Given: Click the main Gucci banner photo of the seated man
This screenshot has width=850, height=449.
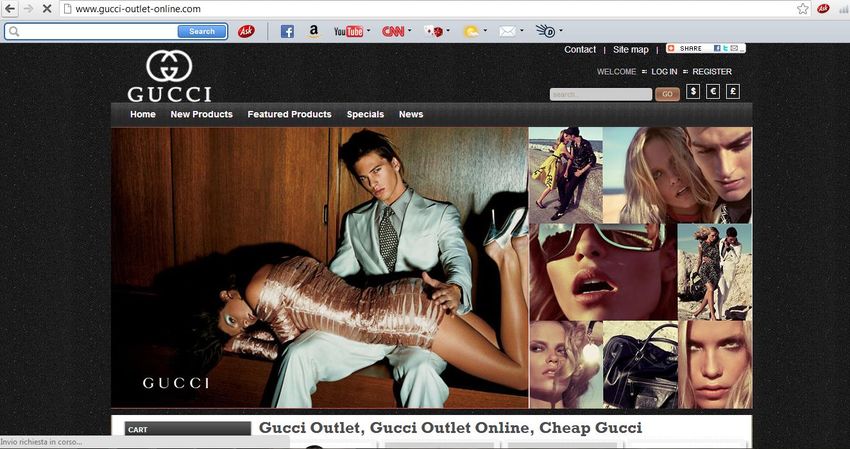Looking at the screenshot, I should click(319, 267).
